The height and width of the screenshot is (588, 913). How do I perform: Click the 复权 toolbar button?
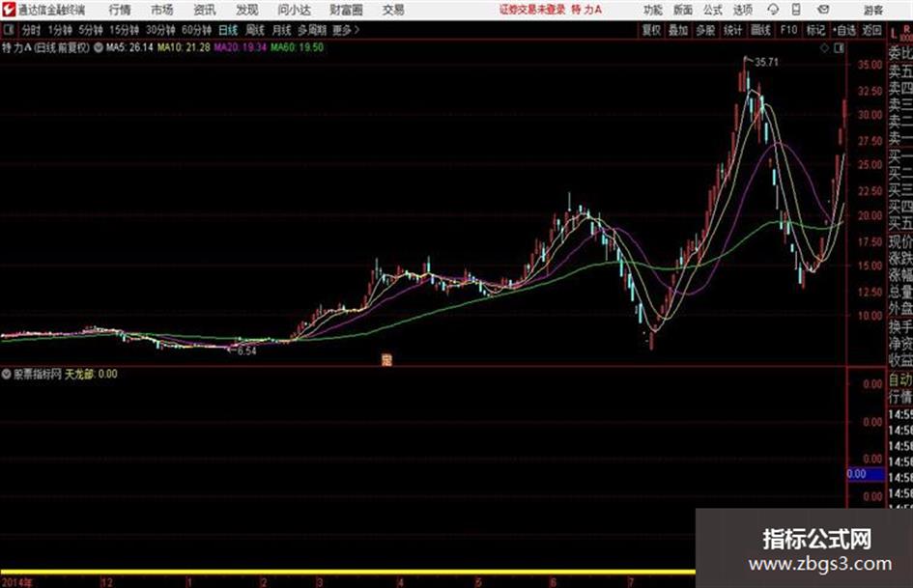click(651, 30)
